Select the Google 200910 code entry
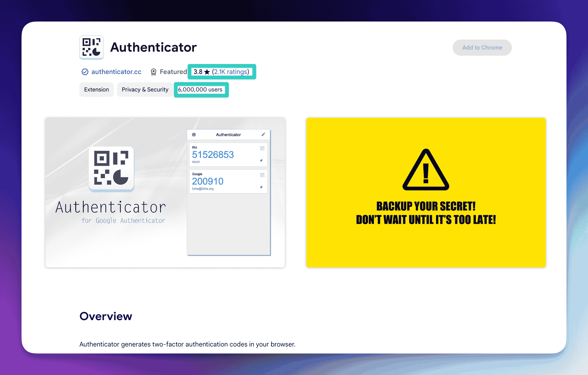The height and width of the screenshot is (375, 588). tap(228, 181)
